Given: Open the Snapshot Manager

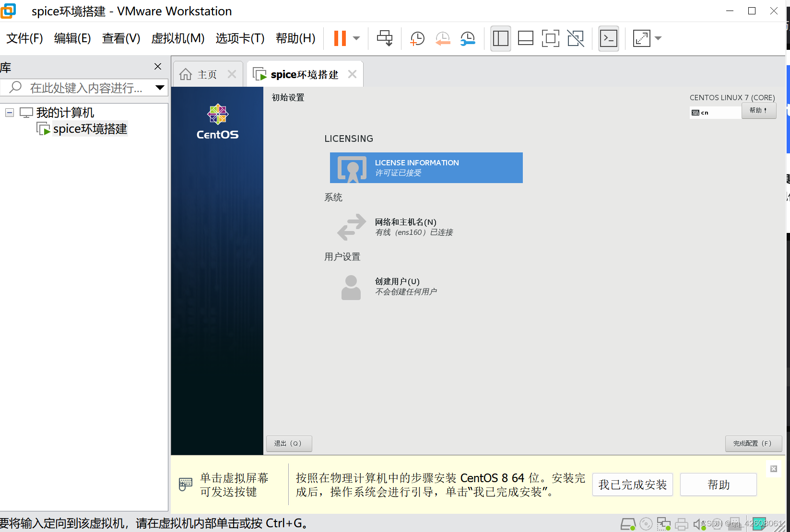Looking at the screenshot, I should pyautogui.click(x=468, y=38).
